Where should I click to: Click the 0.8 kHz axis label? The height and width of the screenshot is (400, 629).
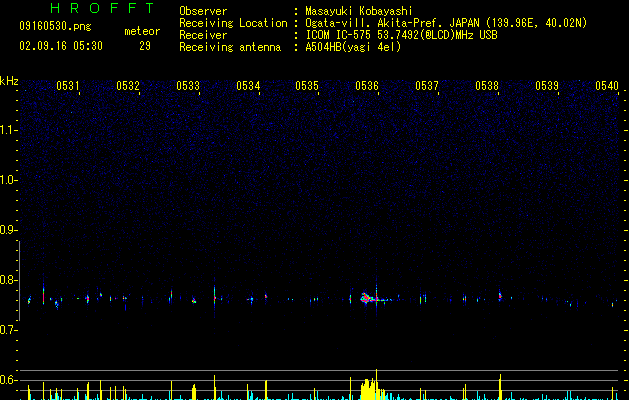8,280
